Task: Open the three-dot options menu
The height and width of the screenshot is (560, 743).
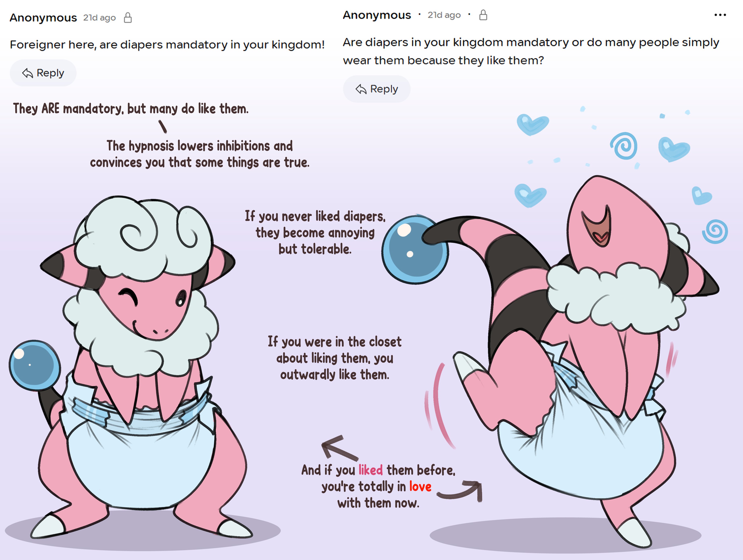Action: coord(720,15)
